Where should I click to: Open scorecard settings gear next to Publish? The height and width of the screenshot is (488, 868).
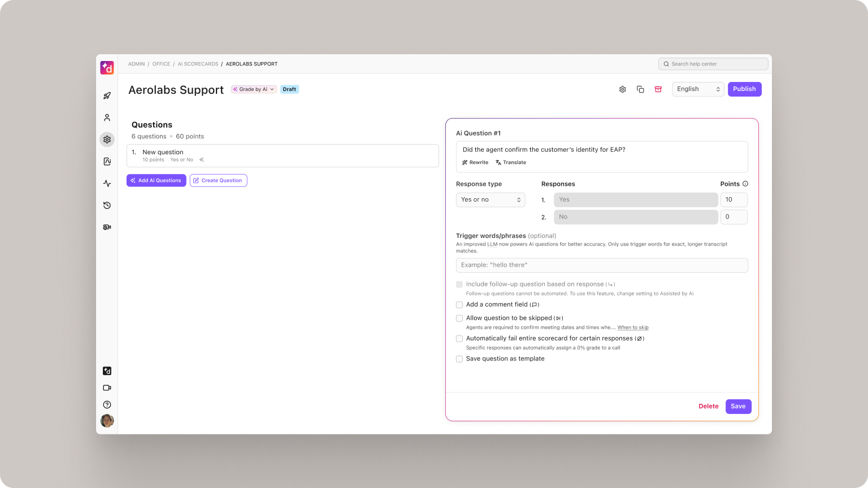[623, 89]
